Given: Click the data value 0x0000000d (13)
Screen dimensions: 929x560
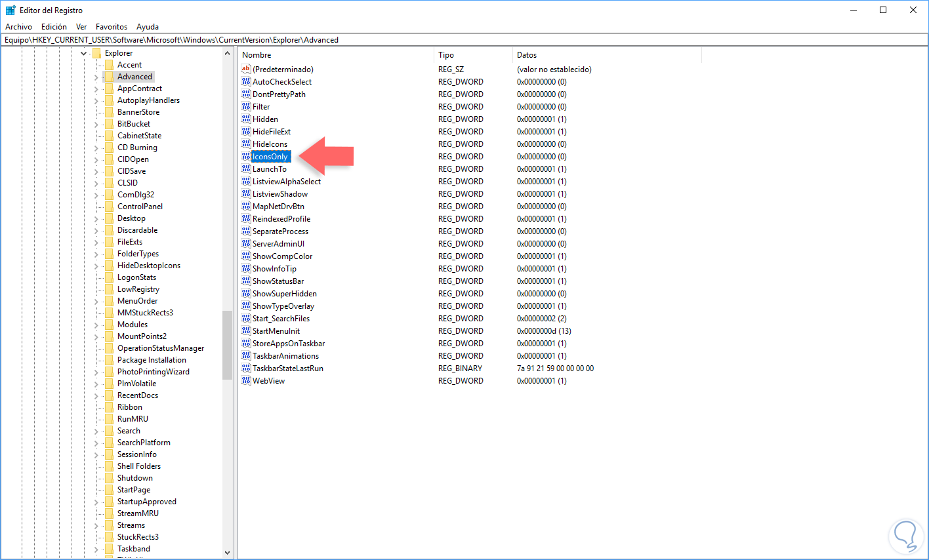Looking at the screenshot, I should coord(544,331).
